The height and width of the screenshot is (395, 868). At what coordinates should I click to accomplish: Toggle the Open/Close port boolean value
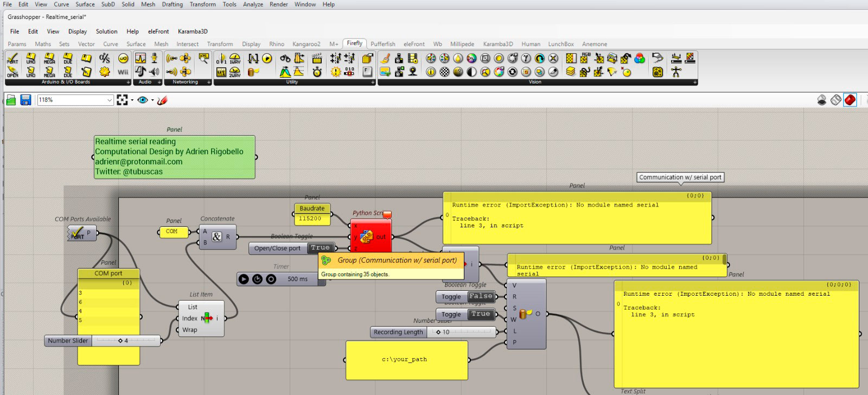coord(320,248)
